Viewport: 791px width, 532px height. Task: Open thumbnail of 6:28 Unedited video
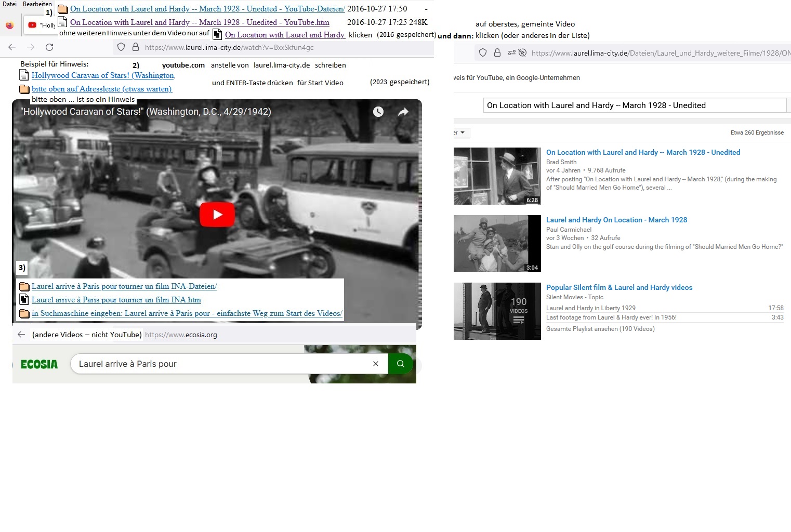(497, 176)
